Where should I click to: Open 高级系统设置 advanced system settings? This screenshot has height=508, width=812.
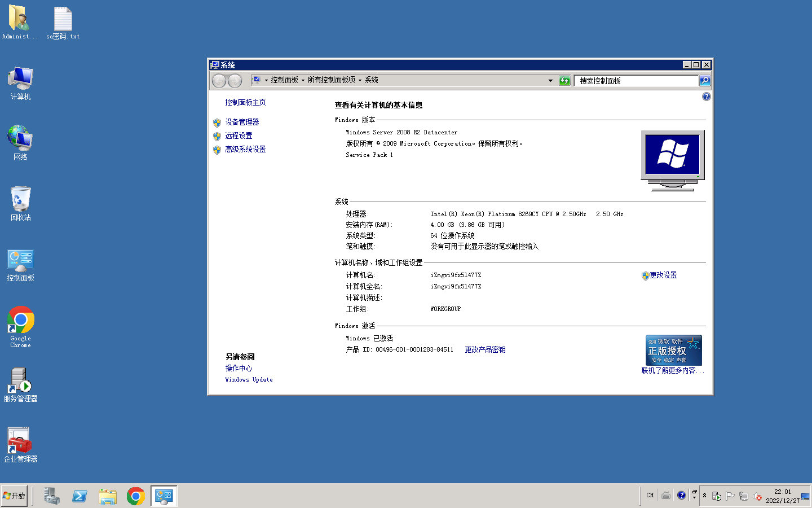point(245,149)
